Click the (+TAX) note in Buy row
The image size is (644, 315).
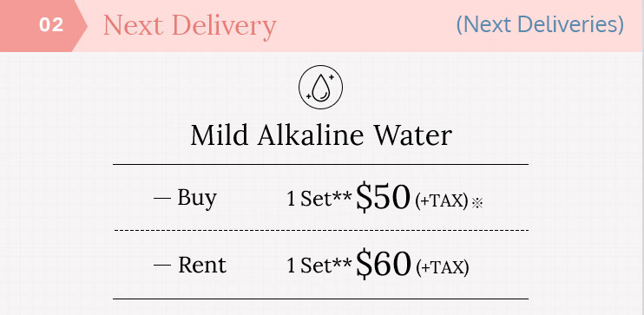(442, 201)
